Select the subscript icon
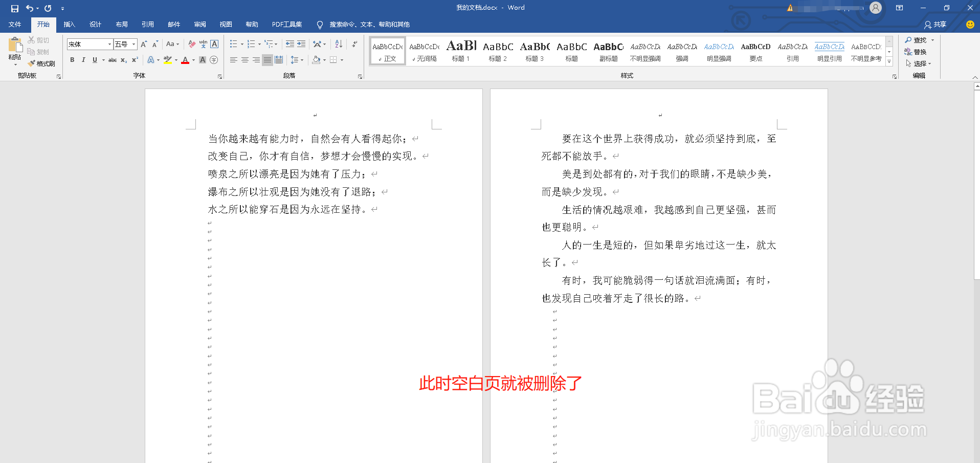Image resolution: width=980 pixels, height=463 pixels. 123,60
